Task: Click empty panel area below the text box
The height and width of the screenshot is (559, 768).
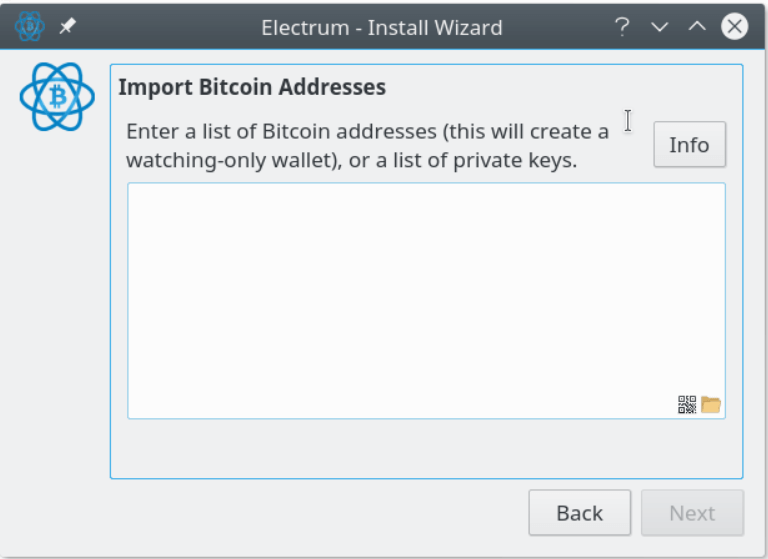Action: [427, 448]
